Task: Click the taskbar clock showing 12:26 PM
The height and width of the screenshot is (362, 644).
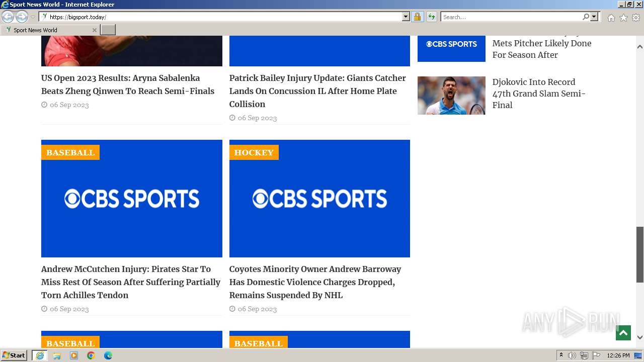Action: (x=618, y=355)
